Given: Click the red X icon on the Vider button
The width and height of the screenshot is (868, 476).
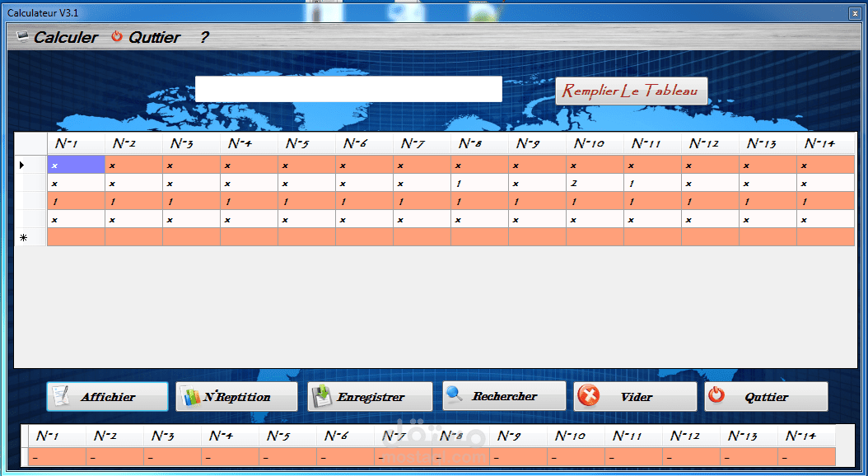Looking at the screenshot, I should [588, 396].
